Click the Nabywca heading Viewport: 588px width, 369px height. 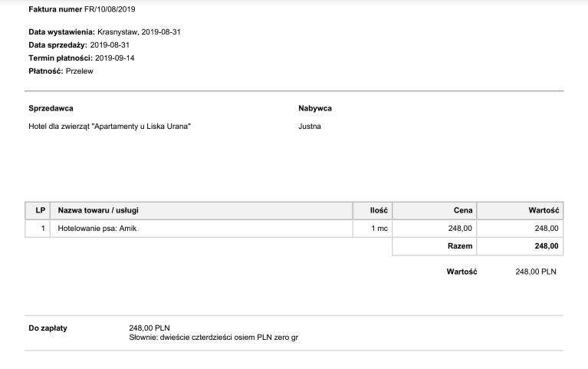coord(315,108)
